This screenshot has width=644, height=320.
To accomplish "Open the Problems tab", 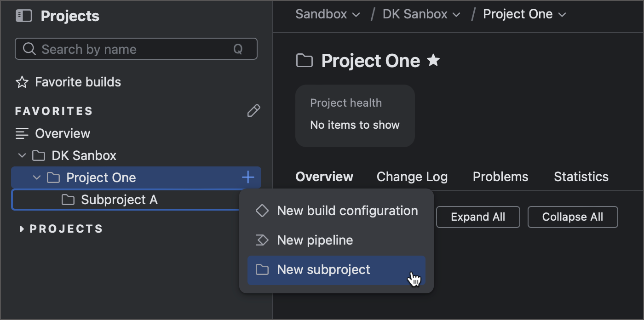I will click(x=500, y=177).
